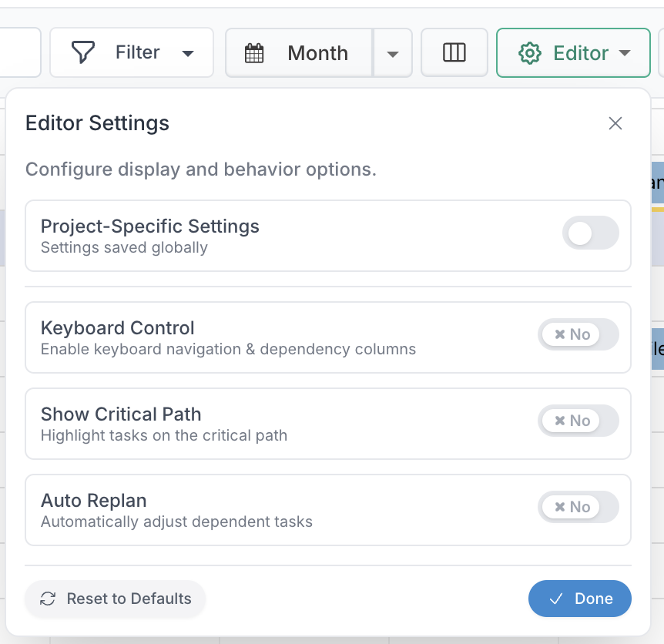Open the columns layout icon button
Image resolution: width=664 pixels, height=644 pixels.
coord(454,52)
